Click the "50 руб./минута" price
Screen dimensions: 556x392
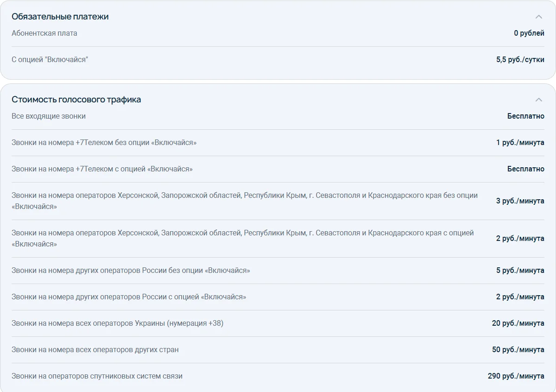518,350
